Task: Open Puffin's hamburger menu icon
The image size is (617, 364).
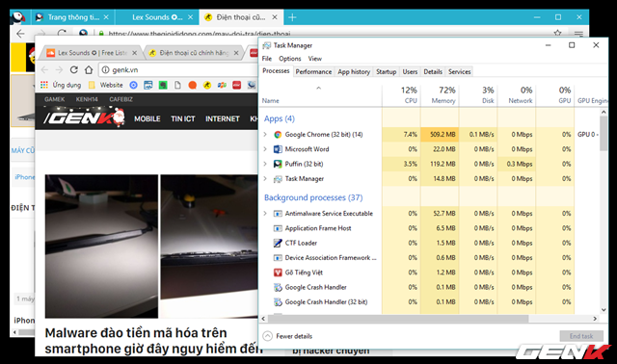Action: click(x=578, y=34)
